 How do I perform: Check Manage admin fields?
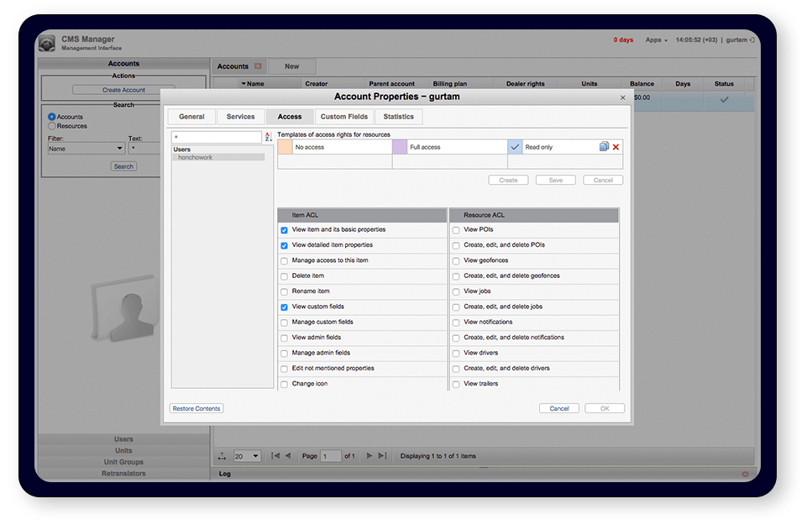pyautogui.click(x=285, y=354)
